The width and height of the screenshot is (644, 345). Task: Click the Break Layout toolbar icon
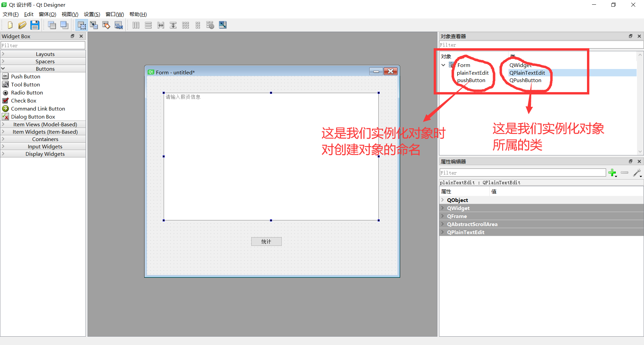tap(210, 25)
